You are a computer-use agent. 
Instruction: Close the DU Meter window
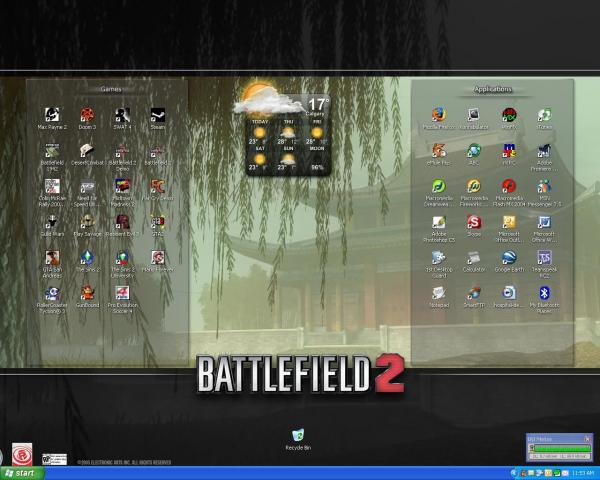click(x=587, y=439)
